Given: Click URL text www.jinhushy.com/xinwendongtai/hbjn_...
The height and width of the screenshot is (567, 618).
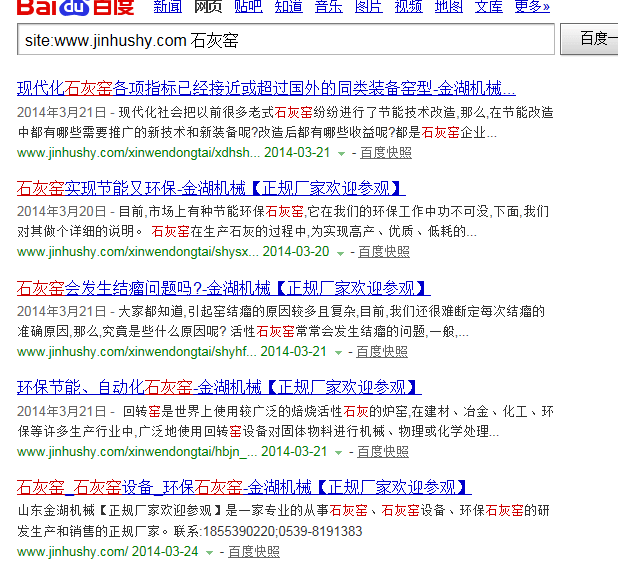Looking at the screenshot, I should click(137, 452).
